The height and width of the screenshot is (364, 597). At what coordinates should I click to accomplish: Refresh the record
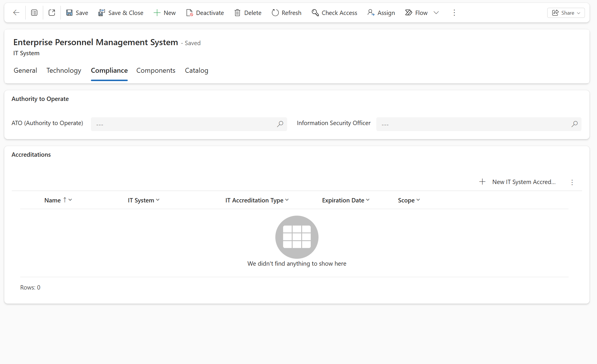point(286,13)
